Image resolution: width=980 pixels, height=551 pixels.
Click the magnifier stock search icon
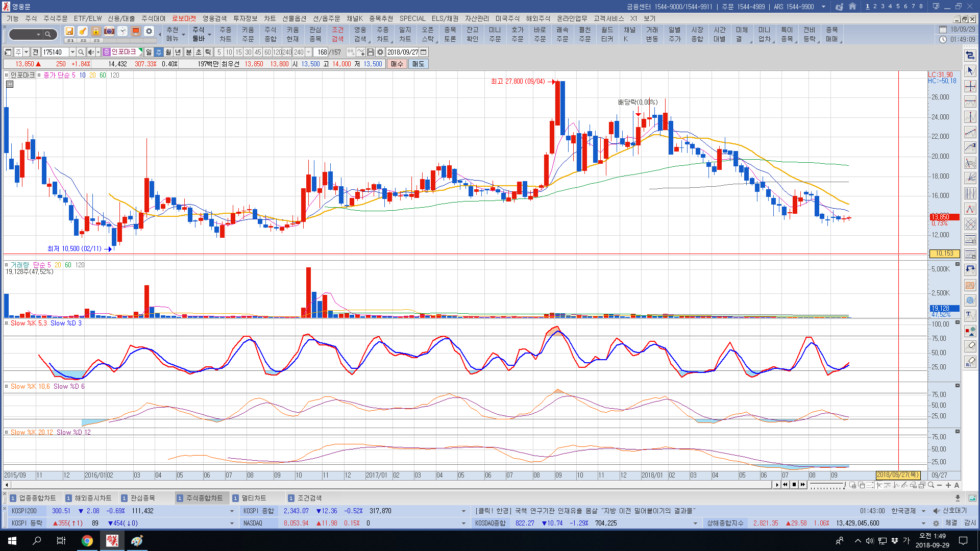pyautogui.click(x=81, y=52)
